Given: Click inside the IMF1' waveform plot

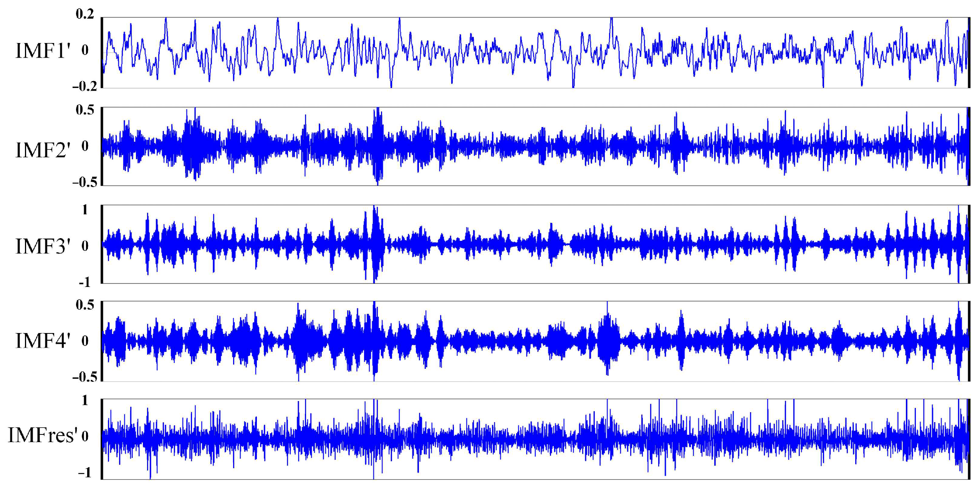Looking at the screenshot, I should click(x=535, y=53).
